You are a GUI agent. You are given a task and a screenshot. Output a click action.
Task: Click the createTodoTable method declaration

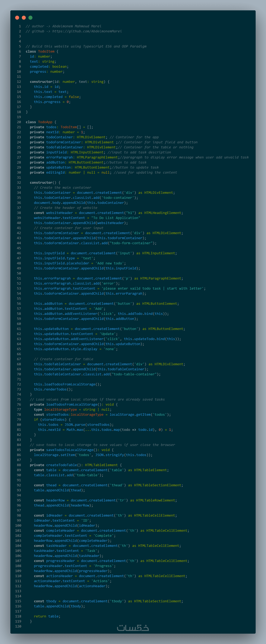pyautogui.click(x=62, y=465)
